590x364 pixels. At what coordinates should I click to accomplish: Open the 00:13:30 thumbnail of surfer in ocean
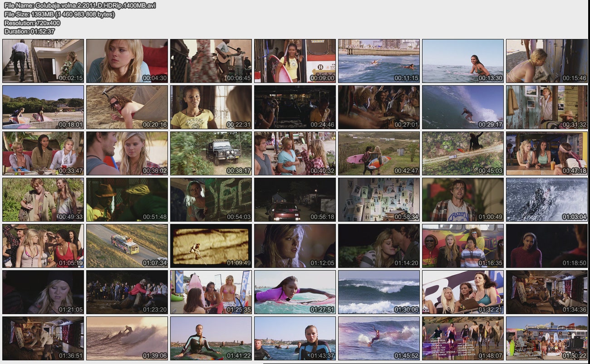point(462,61)
